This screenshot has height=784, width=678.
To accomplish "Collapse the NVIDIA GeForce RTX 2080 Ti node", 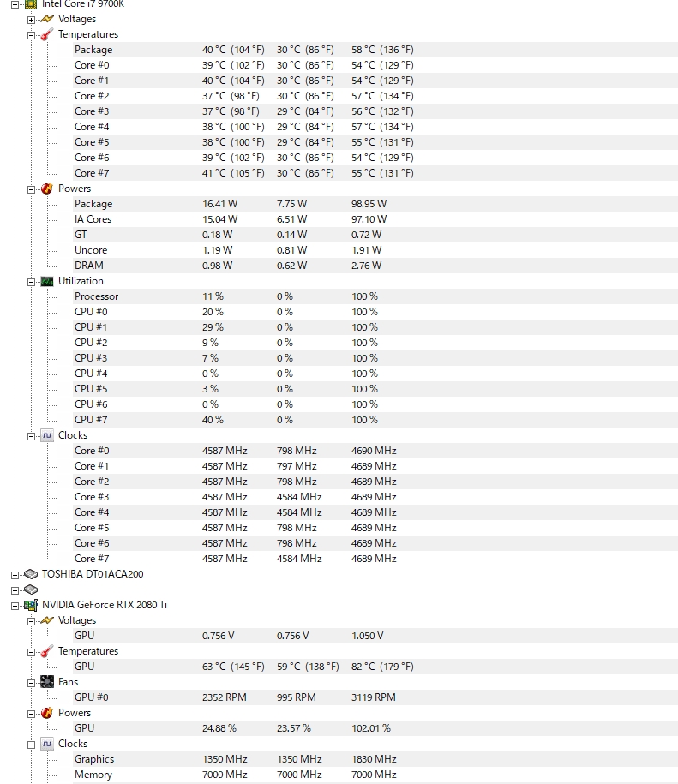I will point(15,606).
